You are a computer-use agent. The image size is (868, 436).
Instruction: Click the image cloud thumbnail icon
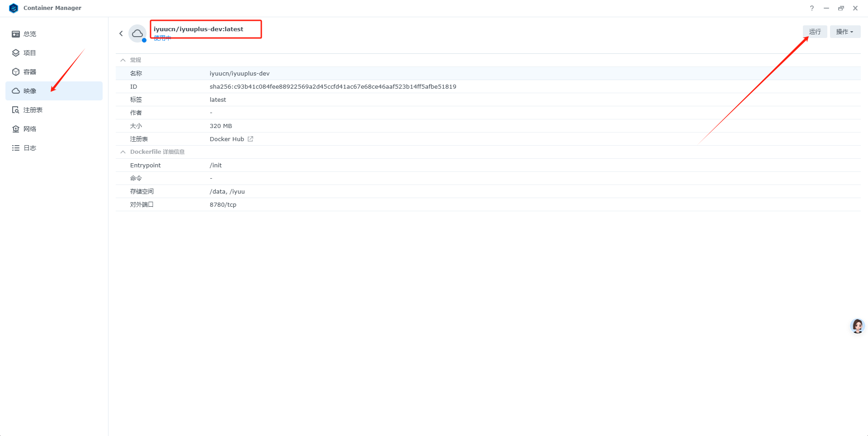pyautogui.click(x=137, y=33)
